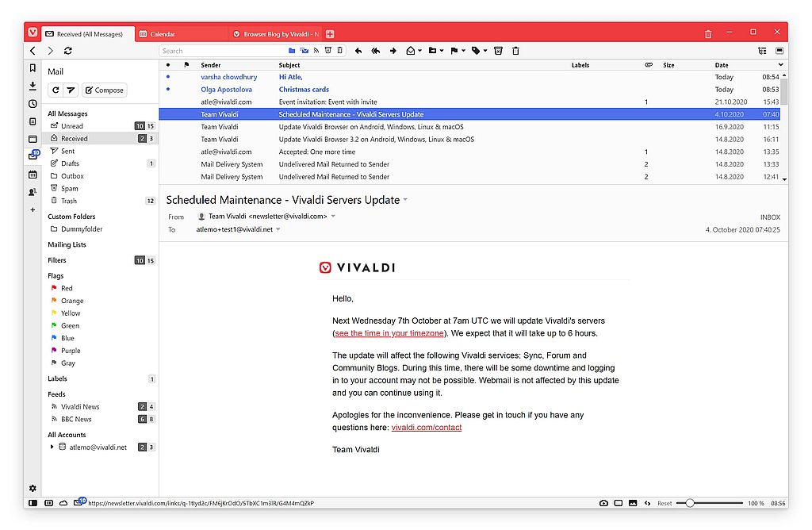This screenshot has width=812, height=530.
Task: Open the Mail panel with unread badge
Action: point(33,156)
